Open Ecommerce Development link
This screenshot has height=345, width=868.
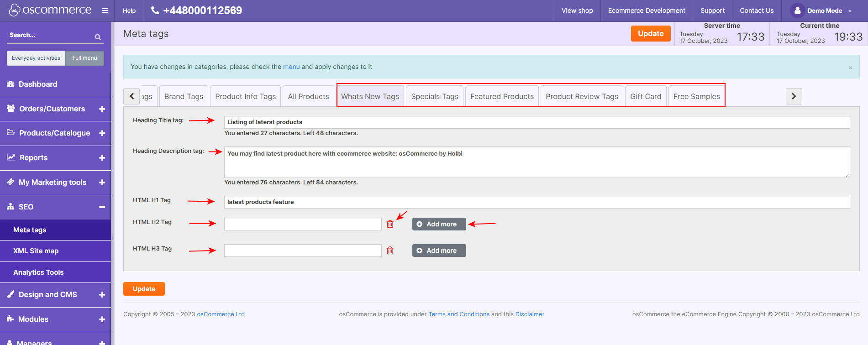(x=647, y=10)
